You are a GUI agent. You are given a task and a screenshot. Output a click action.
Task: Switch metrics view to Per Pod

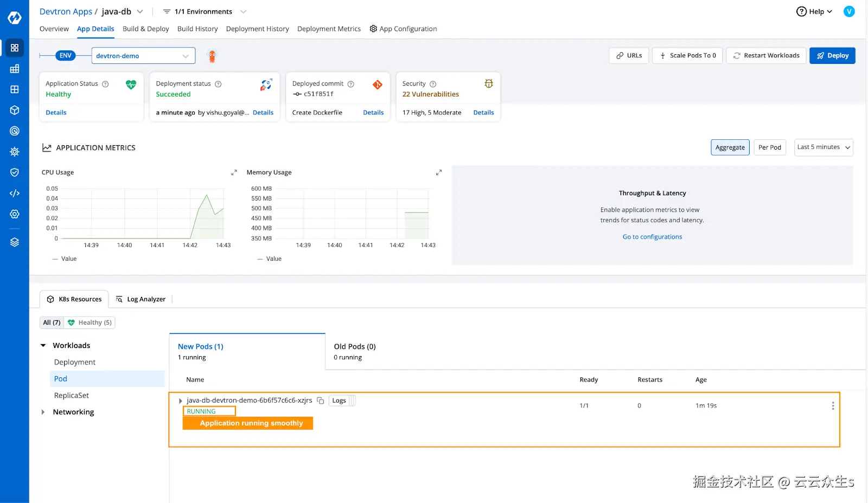[x=769, y=147]
